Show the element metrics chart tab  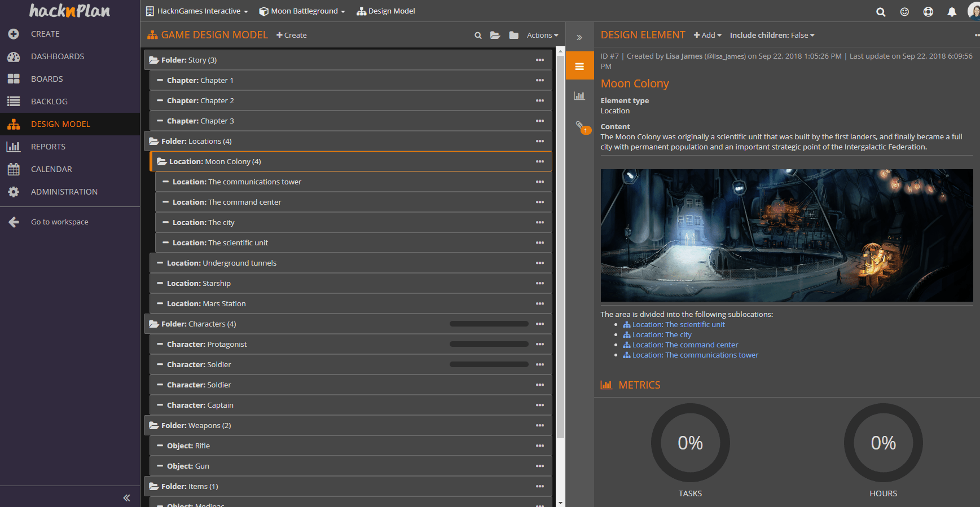[579, 96]
